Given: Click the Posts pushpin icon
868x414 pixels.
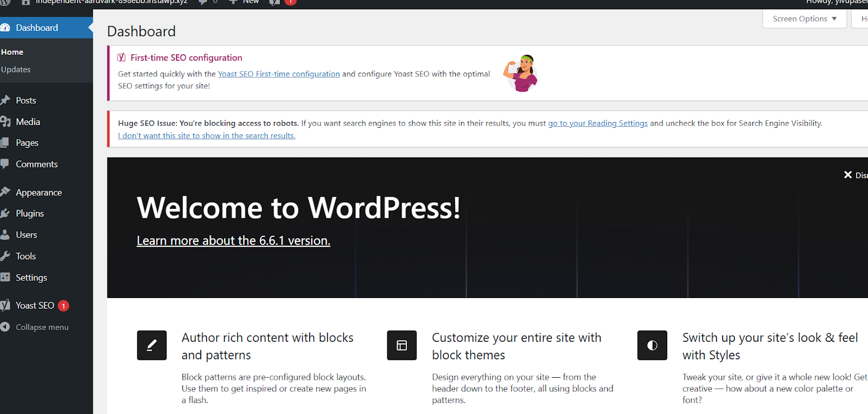Looking at the screenshot, I should [5, 100].
